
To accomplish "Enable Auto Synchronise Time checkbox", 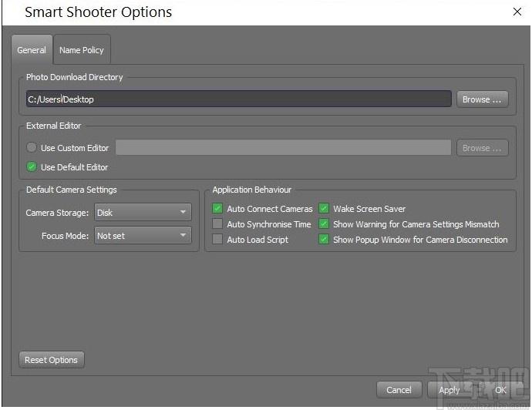I will pyautogui.click(x=217, y=224).
